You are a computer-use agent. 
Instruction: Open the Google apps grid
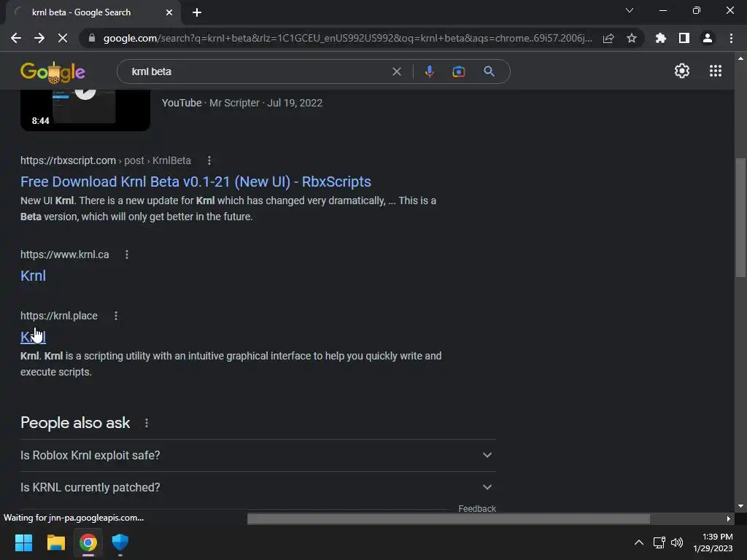[x=716, y=71]
